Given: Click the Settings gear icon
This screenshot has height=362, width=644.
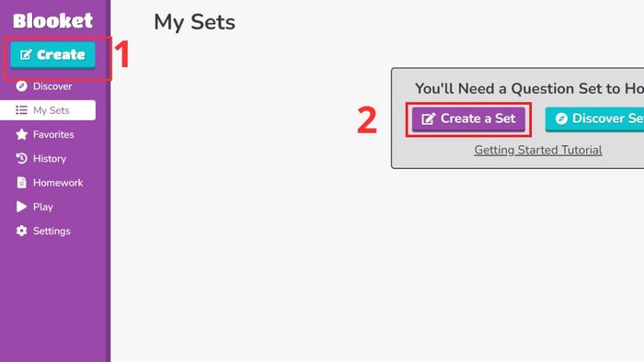Looking at the screenshot, I should [21, 231].
